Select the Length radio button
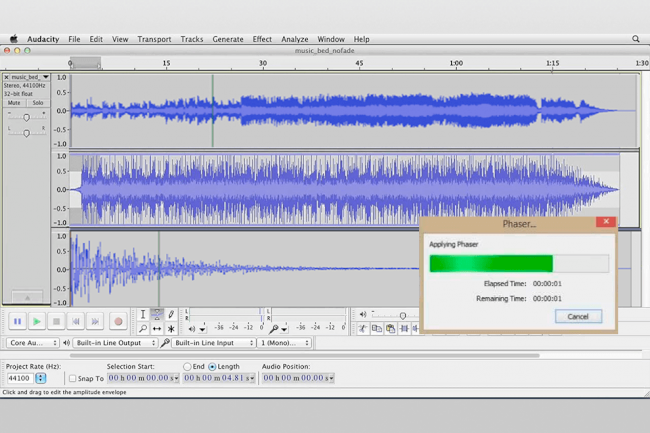The image size is (650, 433). (x=212, y=367)
